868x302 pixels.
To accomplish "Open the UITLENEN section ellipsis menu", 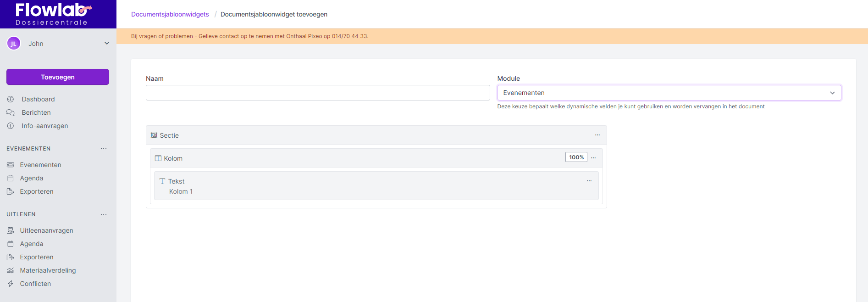I will (104, 214).
